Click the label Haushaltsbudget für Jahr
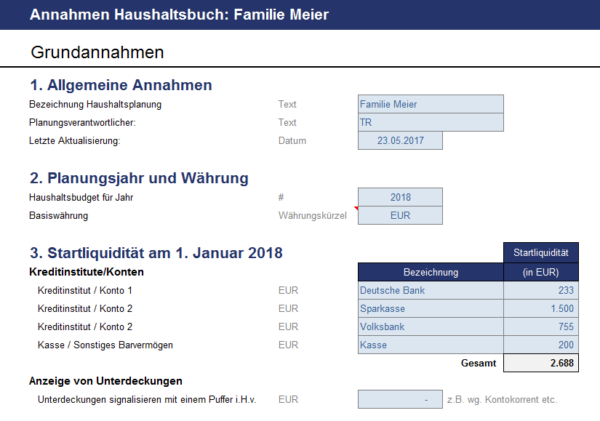Screen dimensions: 600x421 [81, 197]
